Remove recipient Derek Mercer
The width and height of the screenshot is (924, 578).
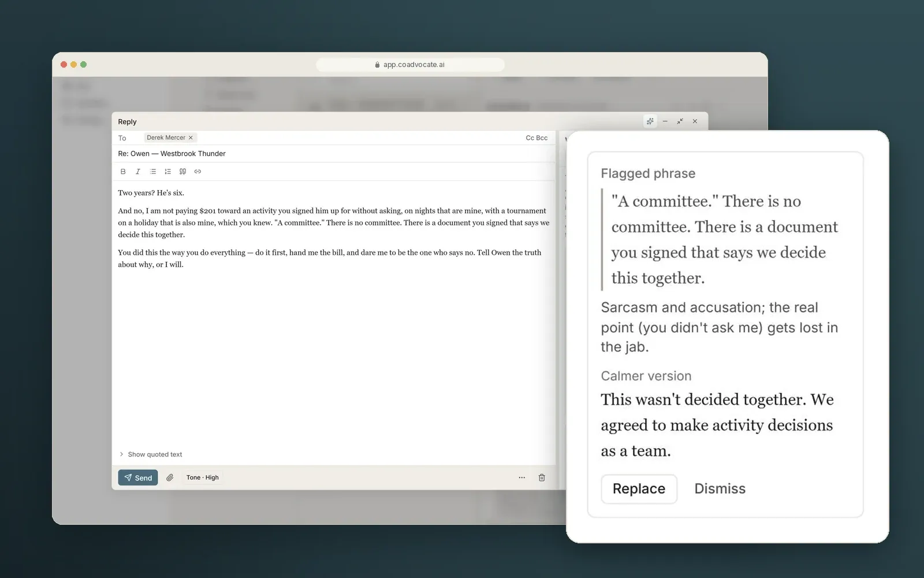pos(191,138)
